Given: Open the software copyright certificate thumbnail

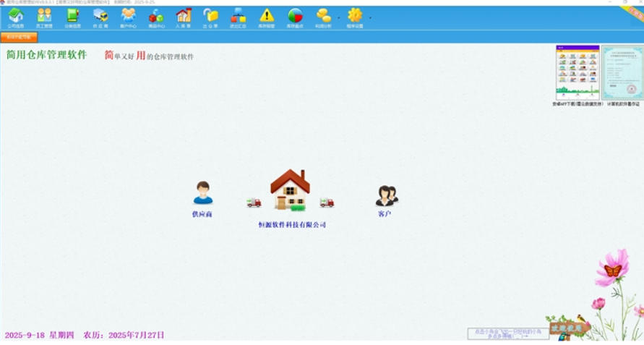Looking at the screenshot, I should coord(622,72).
